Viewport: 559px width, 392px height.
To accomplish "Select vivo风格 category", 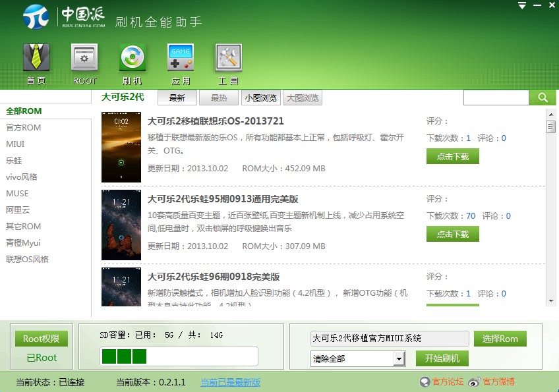I will [x=21, y=177].
